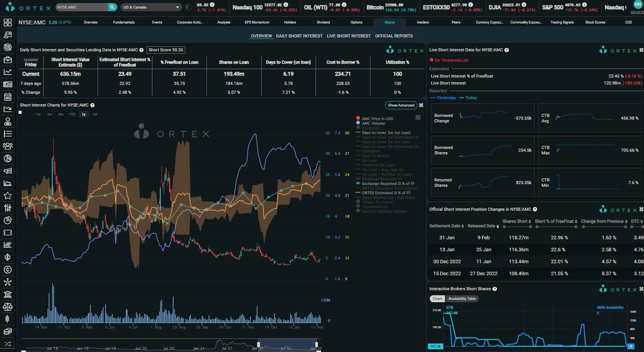Screen dimensions: 644x352
Task: Click the Short Score 90.35 badge
Action: [166, 50]
